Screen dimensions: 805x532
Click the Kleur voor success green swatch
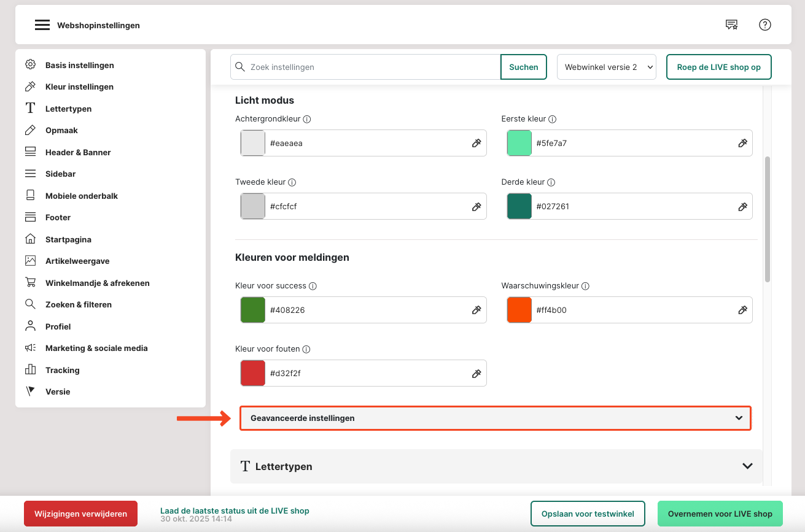(x=252, y=310)
